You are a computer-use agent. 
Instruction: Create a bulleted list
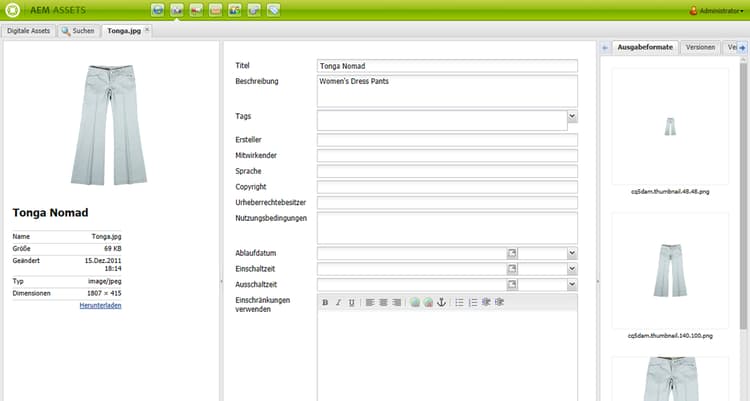click(x=460, y=302)
